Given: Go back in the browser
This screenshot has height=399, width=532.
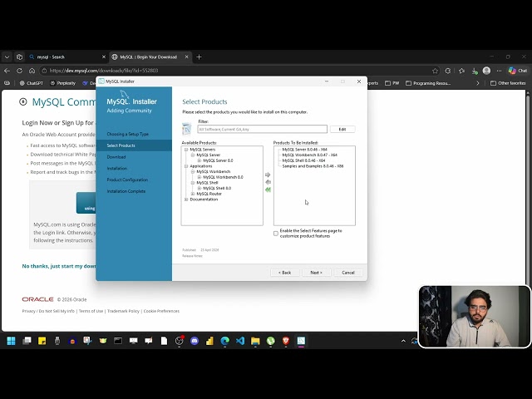Looking at the screenshot, I should click(7, 71).
